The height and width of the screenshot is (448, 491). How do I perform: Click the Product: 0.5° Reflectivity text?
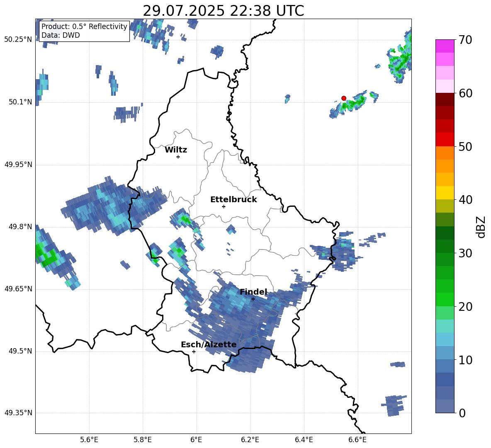pyautogui.click(x=84, y=26)
